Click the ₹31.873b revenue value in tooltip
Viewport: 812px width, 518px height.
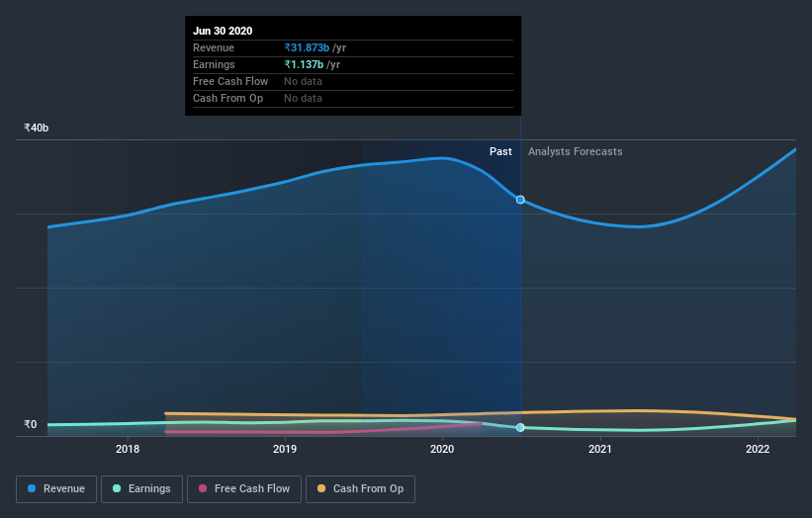click(307, 47)
